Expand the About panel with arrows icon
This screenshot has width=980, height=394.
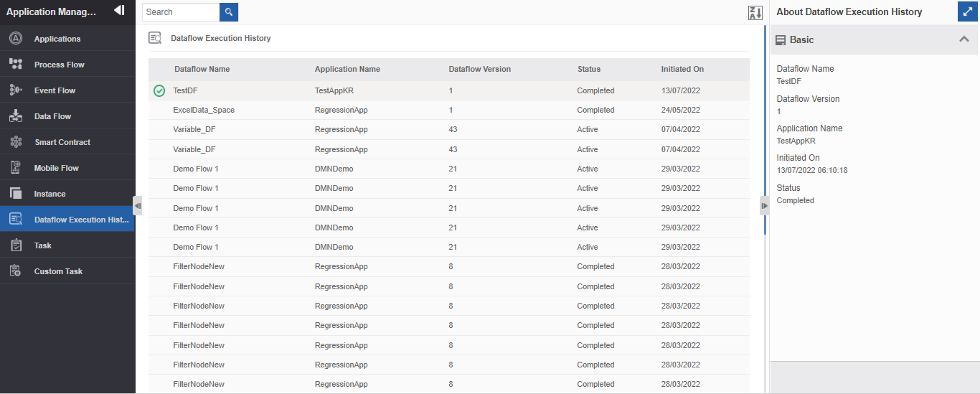click(x=969, y=11)
